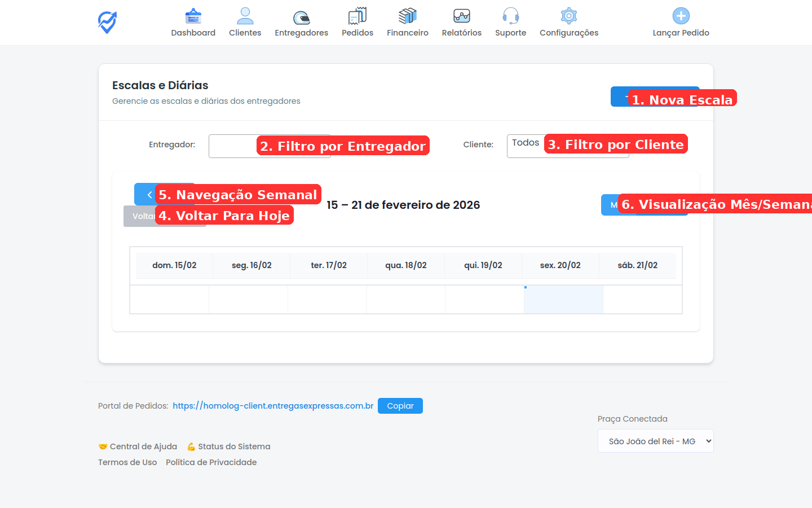Open the Entregador filter field
The height and width of the screenshot is (508, 812).
point(232,146)
